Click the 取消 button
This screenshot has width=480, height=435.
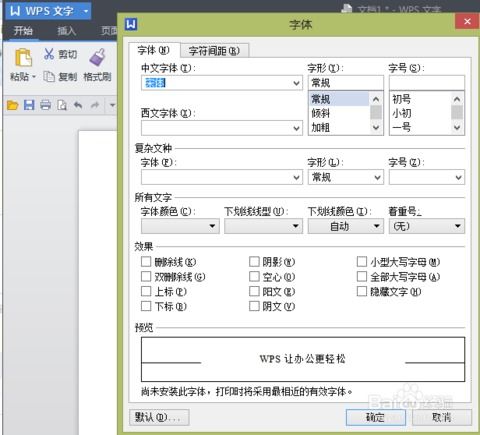click(442, 417)
